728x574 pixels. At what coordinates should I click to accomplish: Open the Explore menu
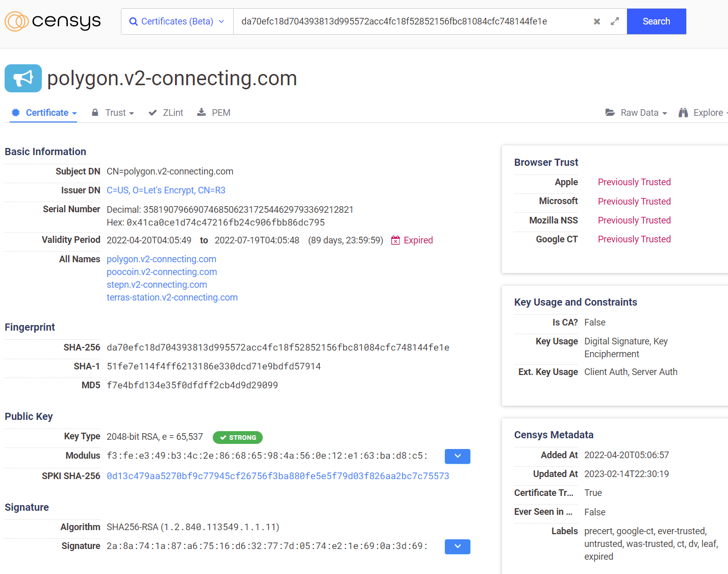click(x=703, y=113)
